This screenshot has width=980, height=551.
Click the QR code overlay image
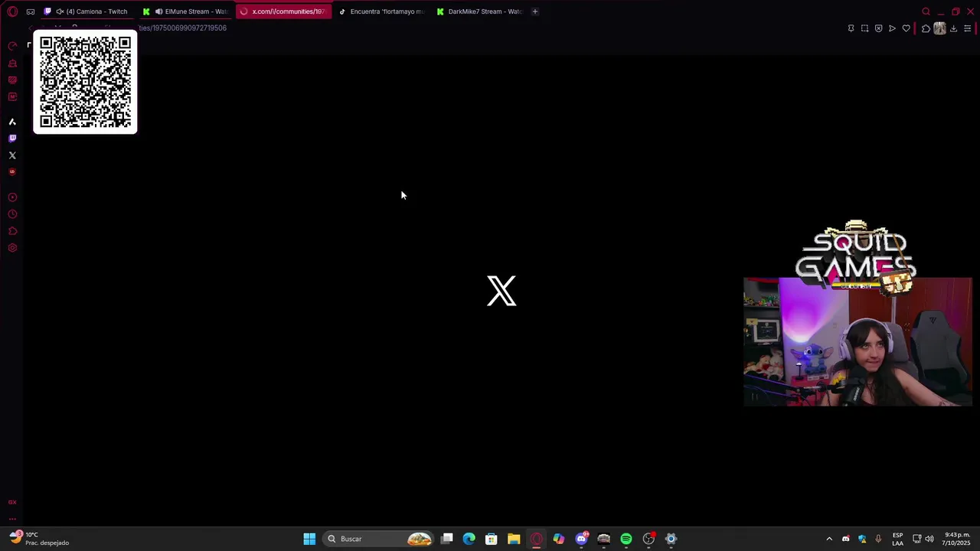point(85,83)
